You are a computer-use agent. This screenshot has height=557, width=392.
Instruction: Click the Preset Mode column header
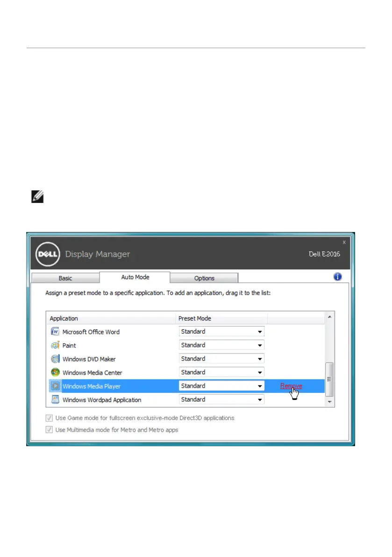[x=221, y=318]
